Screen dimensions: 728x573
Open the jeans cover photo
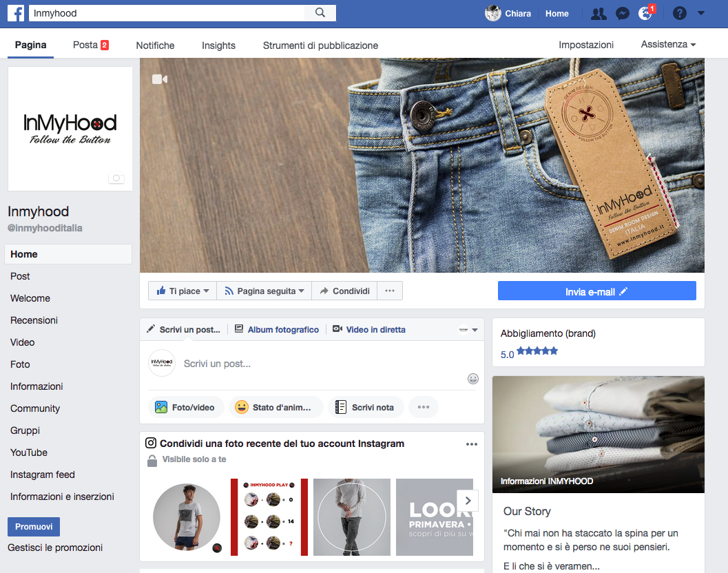[x=422, y=165]
